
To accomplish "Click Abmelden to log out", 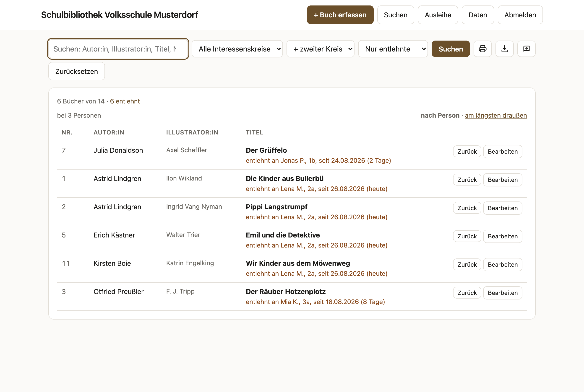I will (x=520, y=15).
